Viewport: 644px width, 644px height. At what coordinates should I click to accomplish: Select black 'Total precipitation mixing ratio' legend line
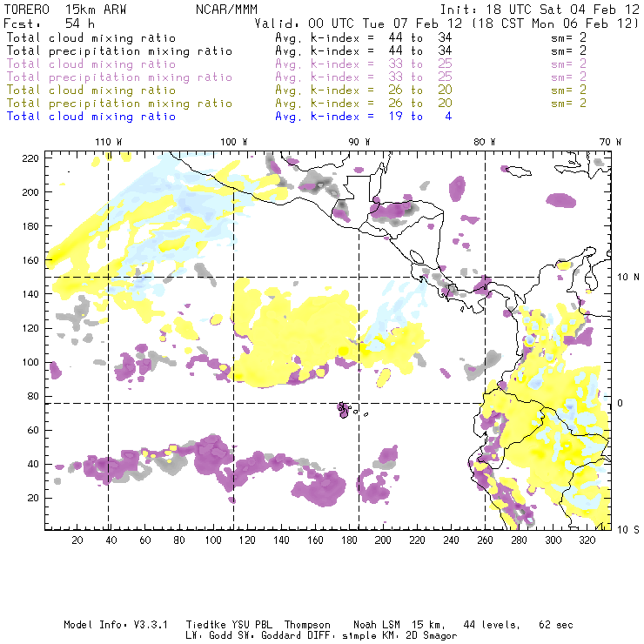pos(119,51)
